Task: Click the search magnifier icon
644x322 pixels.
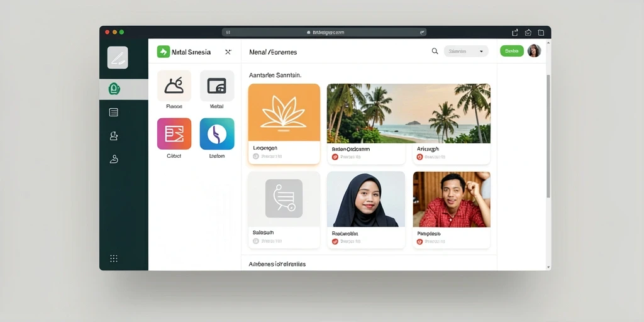Action: tap(435, 52)
